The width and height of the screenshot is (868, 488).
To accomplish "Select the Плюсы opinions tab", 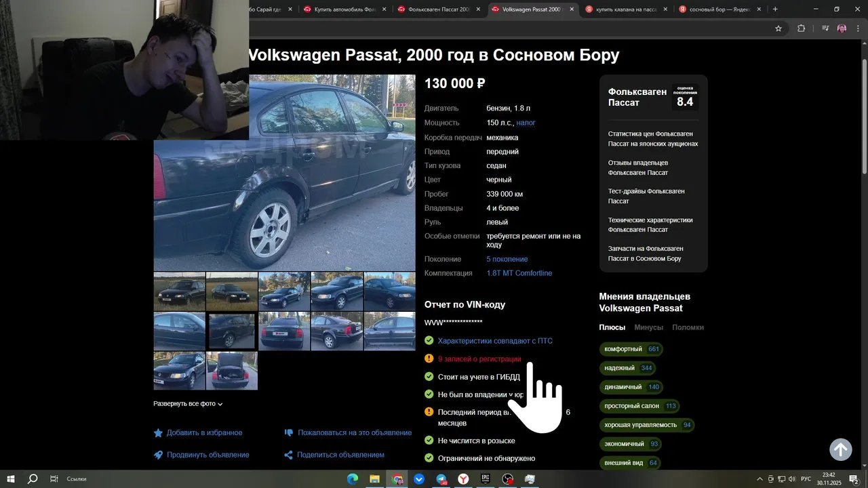I will pos(612,327).
